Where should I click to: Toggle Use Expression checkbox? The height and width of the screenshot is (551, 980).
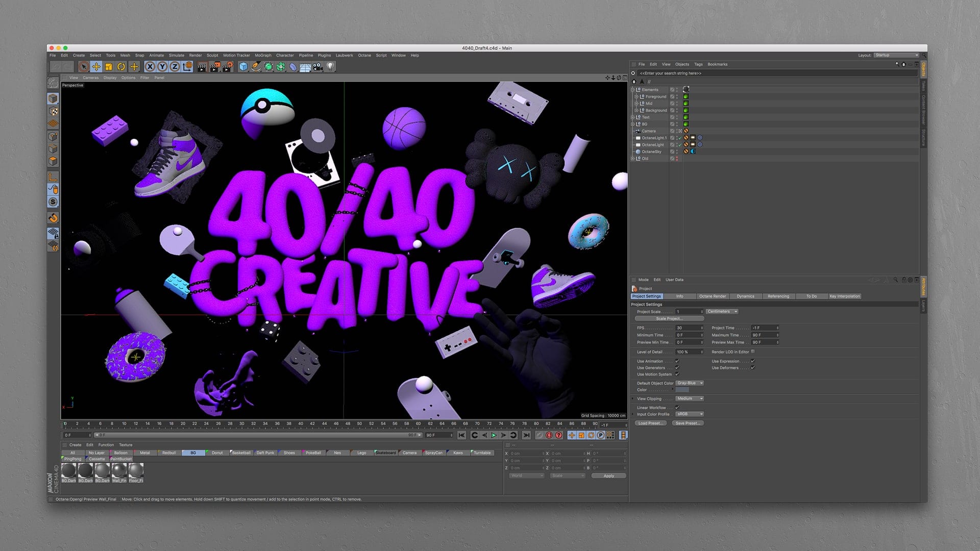pos(753,361)
